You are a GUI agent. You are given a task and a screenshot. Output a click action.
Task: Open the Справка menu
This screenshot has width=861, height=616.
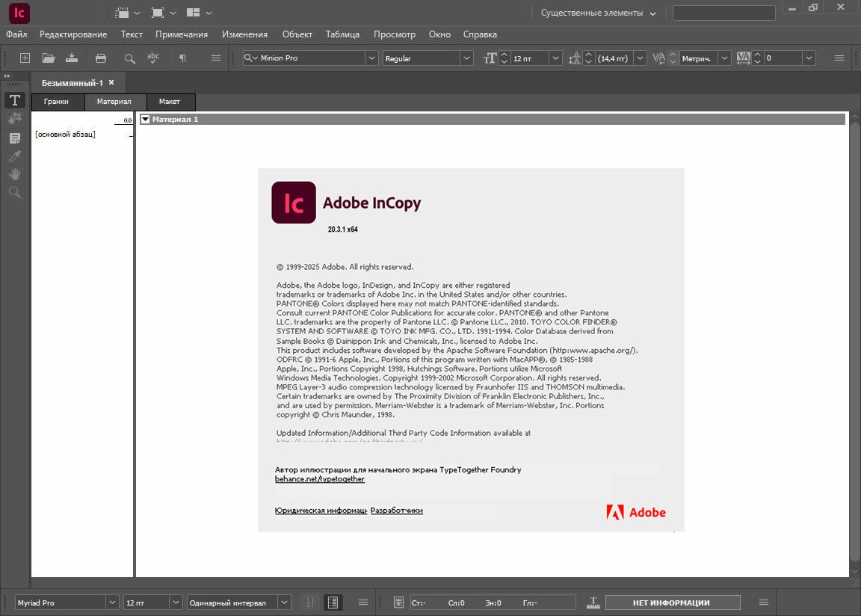[x=480, y=34]
